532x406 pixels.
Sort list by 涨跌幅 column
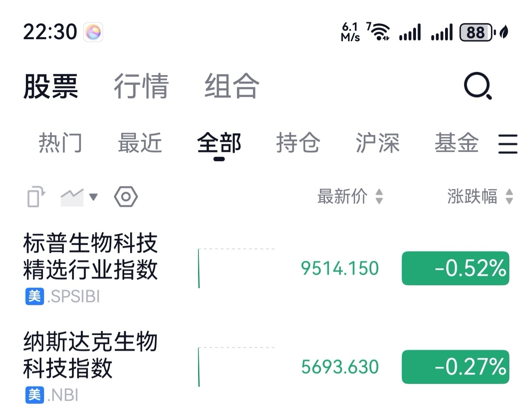tap(479, 197)
